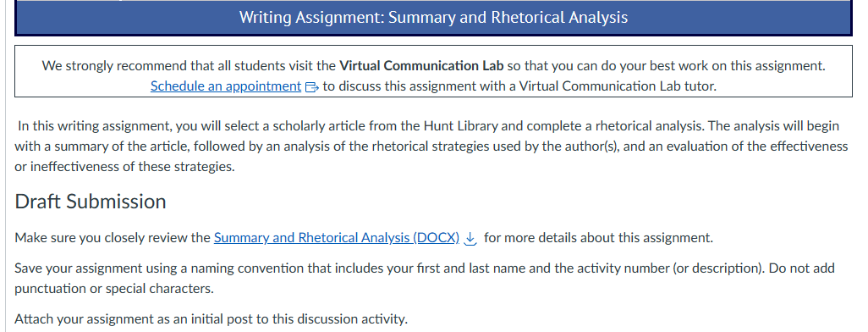Click the text "Make sure you closely review the"

coord(113,238)
